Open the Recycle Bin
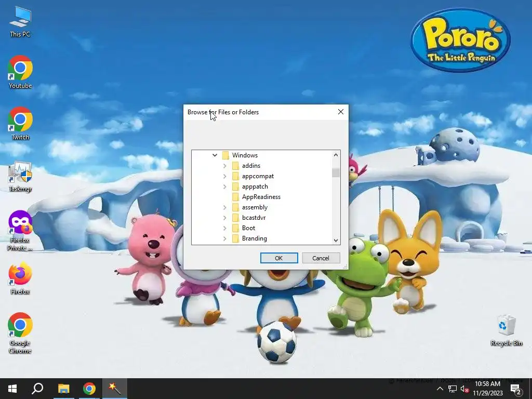The image size is (532, 399). pos(506,331)
